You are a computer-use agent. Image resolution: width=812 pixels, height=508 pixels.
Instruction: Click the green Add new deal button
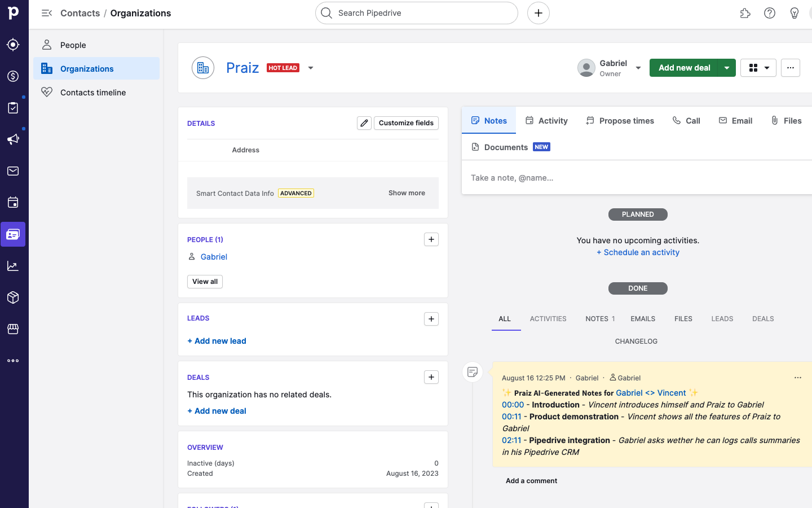tap(684, 68)
